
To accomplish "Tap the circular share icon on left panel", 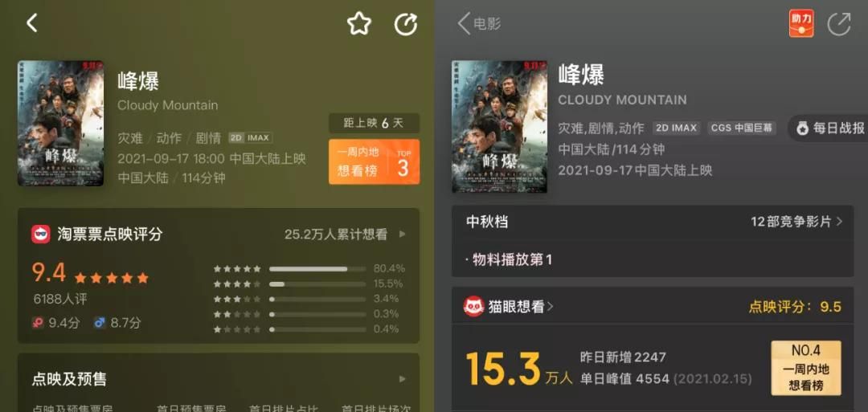I will click(405, 24).
